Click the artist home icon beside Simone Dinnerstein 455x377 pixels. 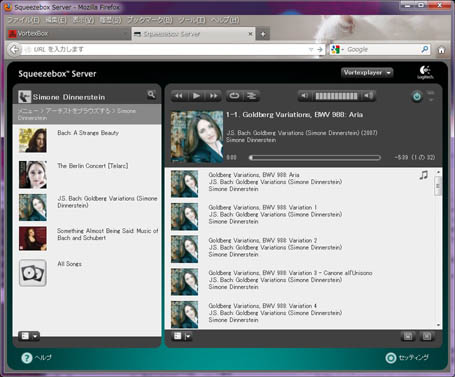(x=24, y=97)
